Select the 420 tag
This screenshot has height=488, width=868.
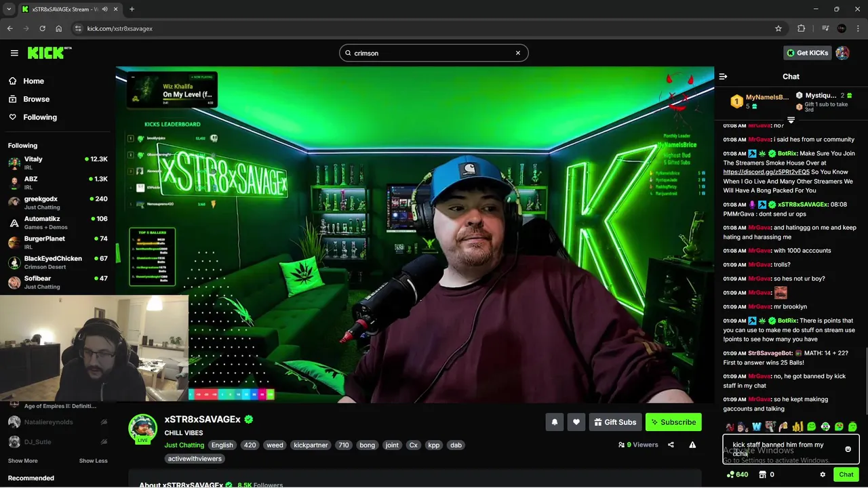[x=250, y=445]
